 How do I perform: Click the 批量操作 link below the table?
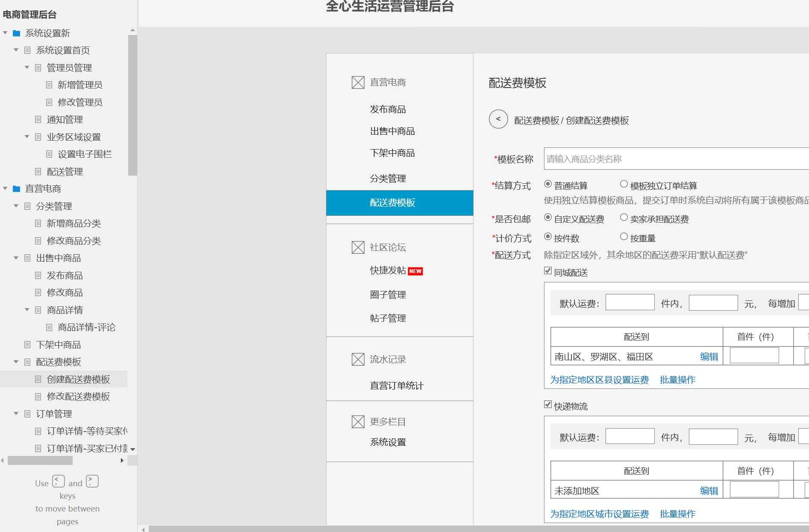click(678, 379)
